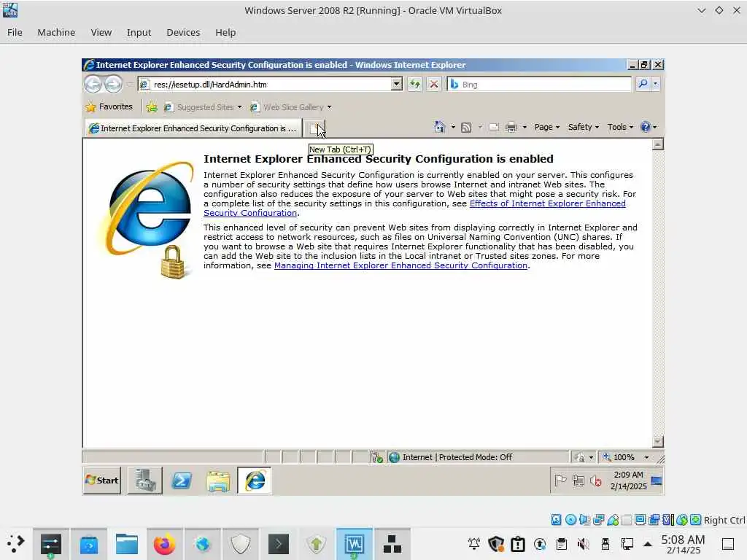The image size is (747, 560).
Task: Open the Page dropdown menu
Action: 547,127
